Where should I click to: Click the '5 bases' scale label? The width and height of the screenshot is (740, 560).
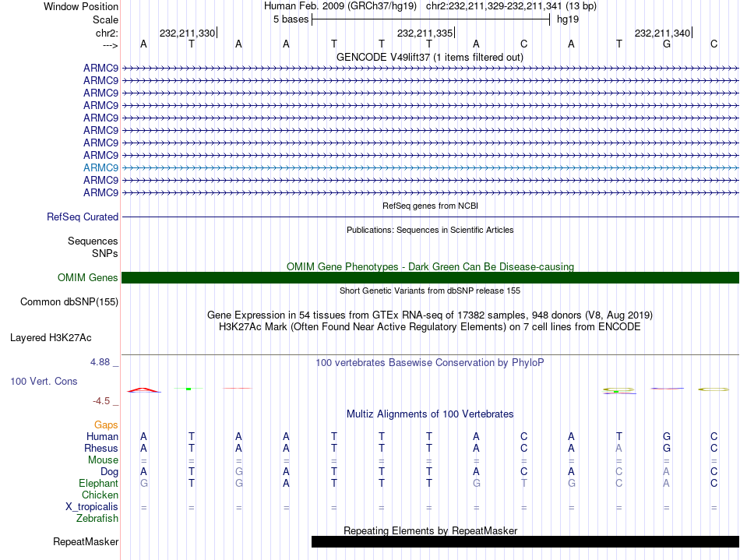click(291, 19)
